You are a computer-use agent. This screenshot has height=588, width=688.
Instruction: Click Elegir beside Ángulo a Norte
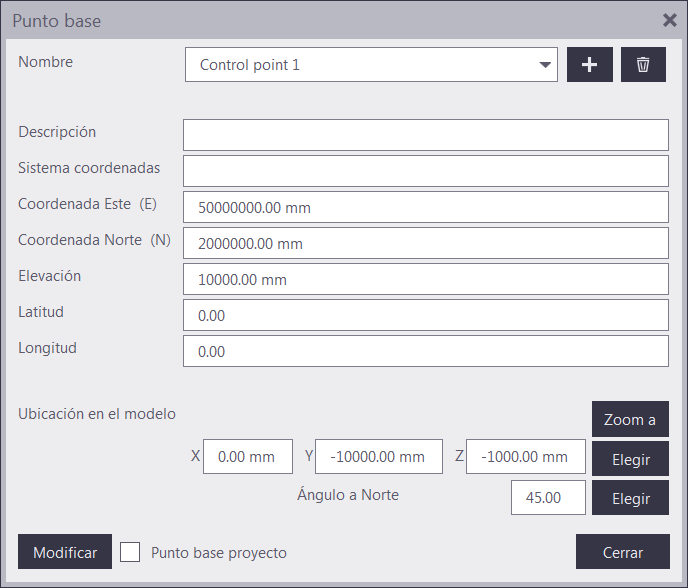[630, 498]
